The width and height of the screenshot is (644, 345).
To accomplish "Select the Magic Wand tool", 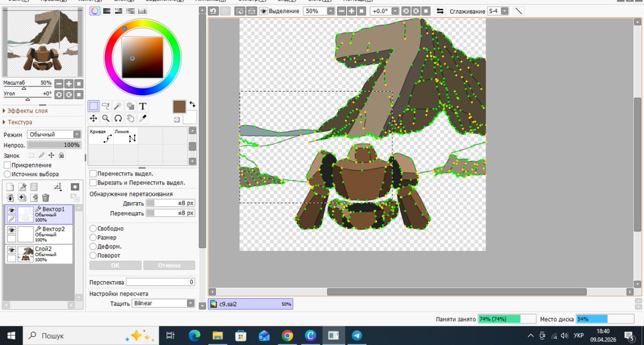I will click(x=118, y=106).
